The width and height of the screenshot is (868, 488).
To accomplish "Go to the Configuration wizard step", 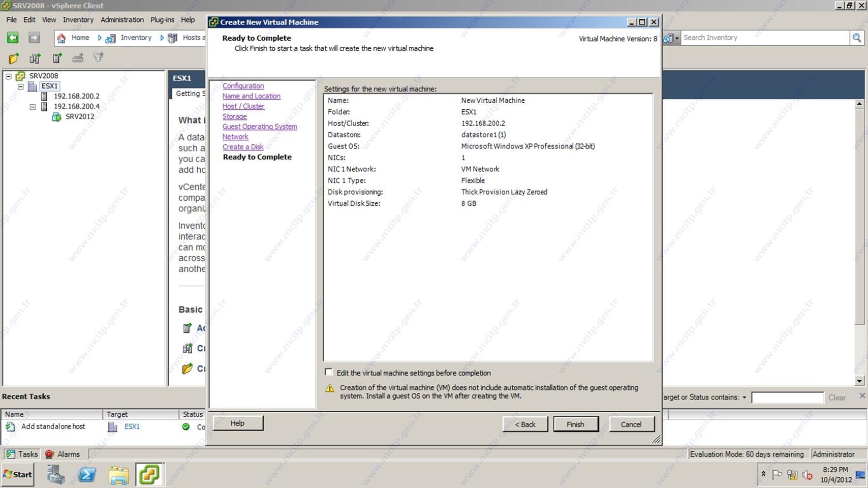I will (243, 86).
